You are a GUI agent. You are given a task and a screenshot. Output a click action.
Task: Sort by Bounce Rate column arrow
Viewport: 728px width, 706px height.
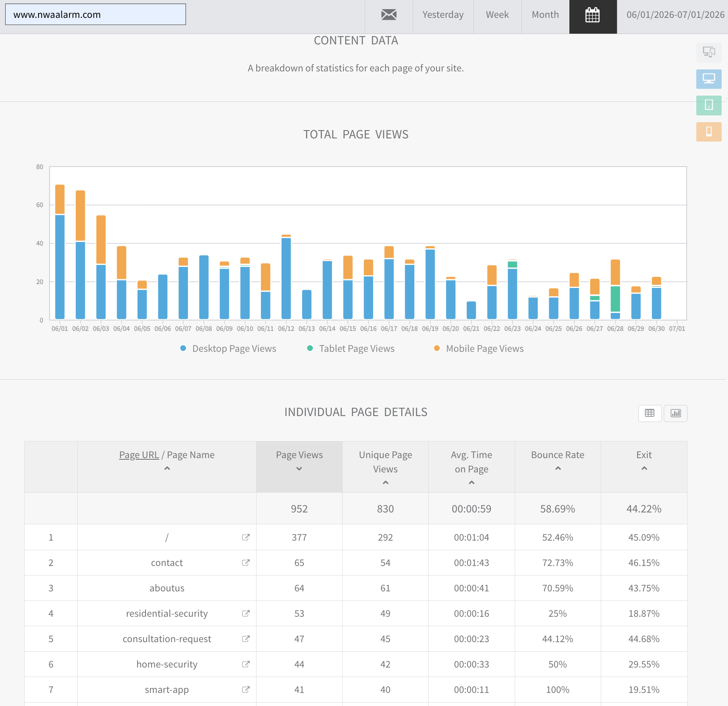click(558, 468)
